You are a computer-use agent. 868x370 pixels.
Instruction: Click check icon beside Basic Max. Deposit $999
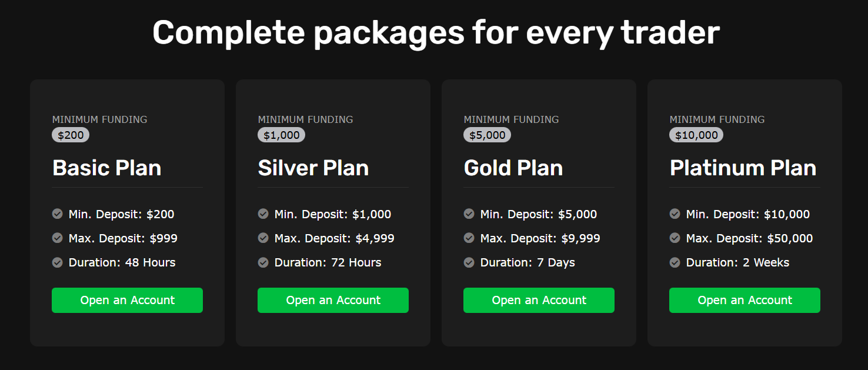click(x=57, y=238)
